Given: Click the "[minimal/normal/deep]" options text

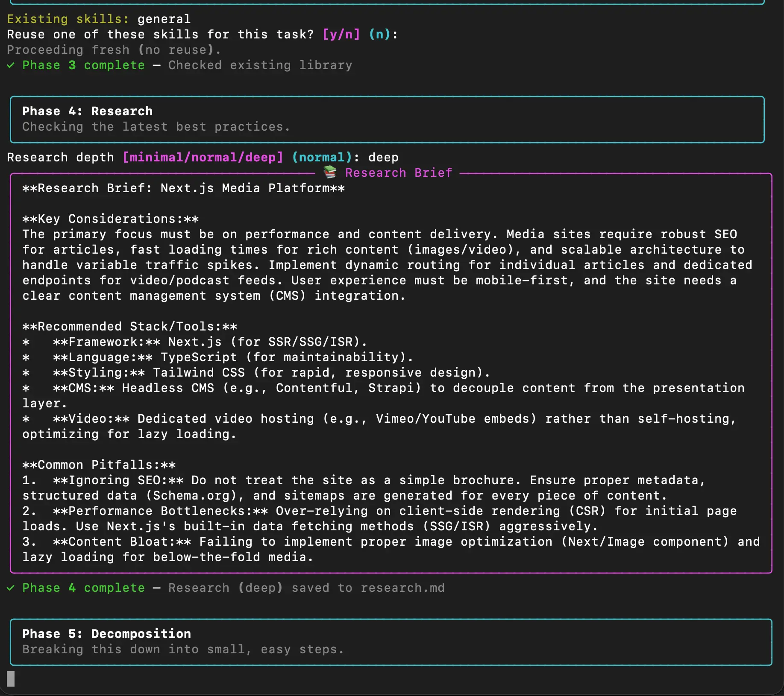Looking at the screenshot, I should pyautogui.click(x=203, y=158).
